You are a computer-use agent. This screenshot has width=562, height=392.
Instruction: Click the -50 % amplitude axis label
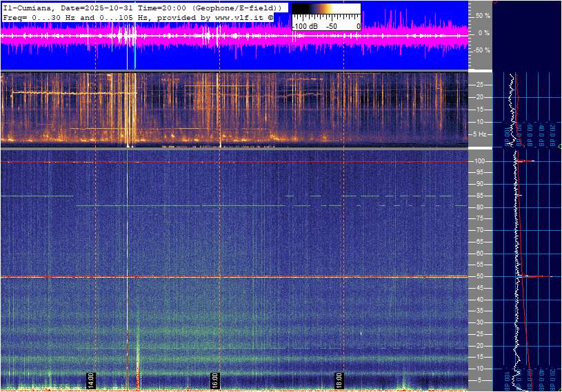click(481, 50)
